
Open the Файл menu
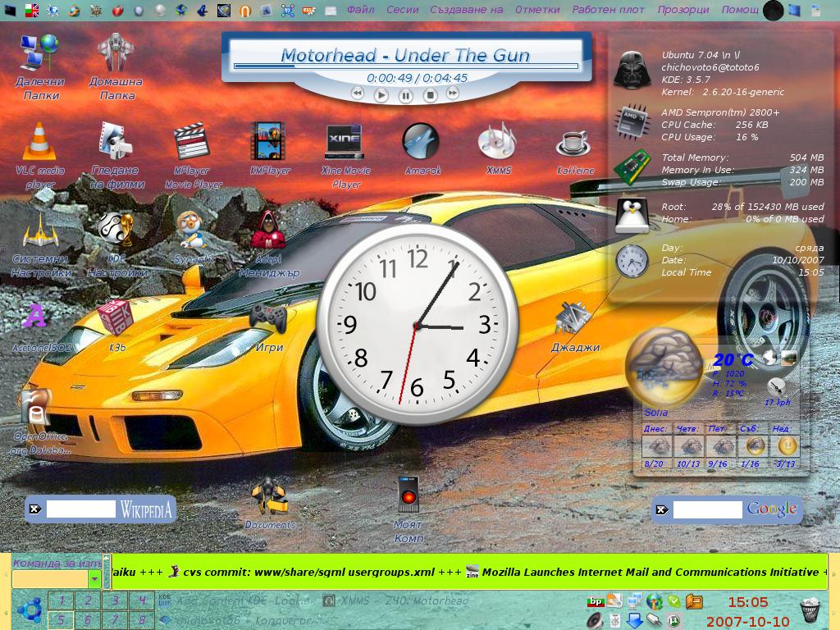(361, 10)
